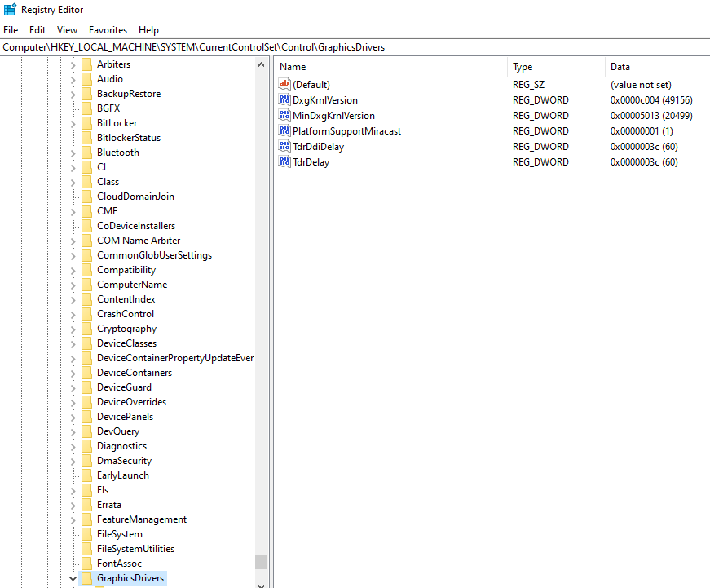
Task: Click the Bluetooth key folder icon
Action: [x=86, y=153]
